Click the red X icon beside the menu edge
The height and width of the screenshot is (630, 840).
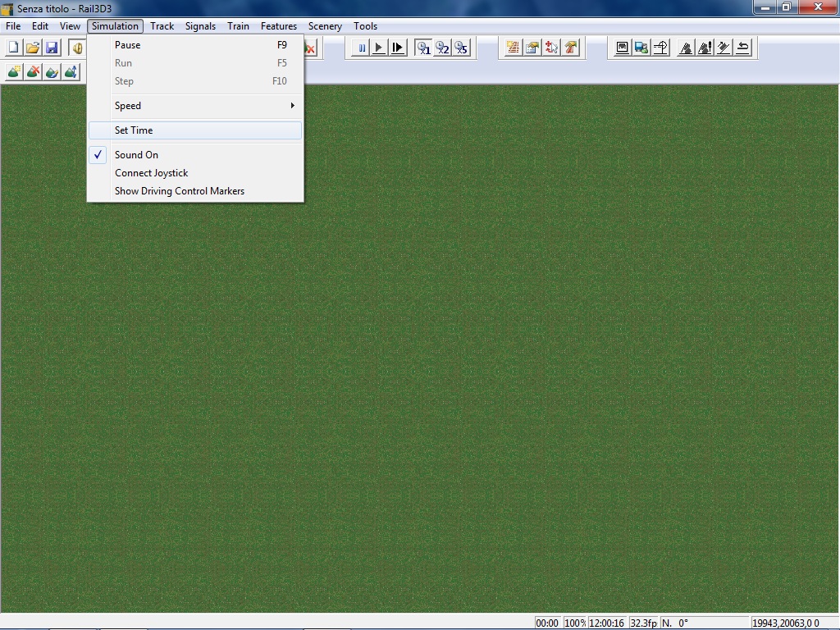tap(311, 48)
